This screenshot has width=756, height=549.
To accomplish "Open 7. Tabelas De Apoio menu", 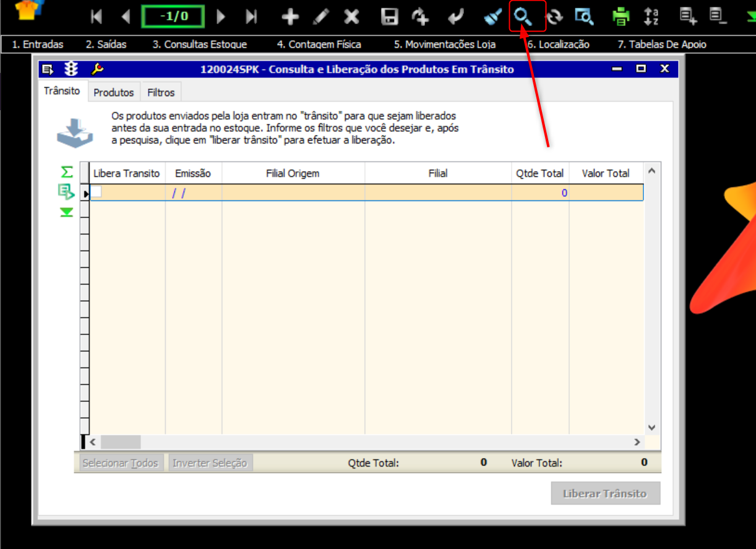I will [662, 45].
